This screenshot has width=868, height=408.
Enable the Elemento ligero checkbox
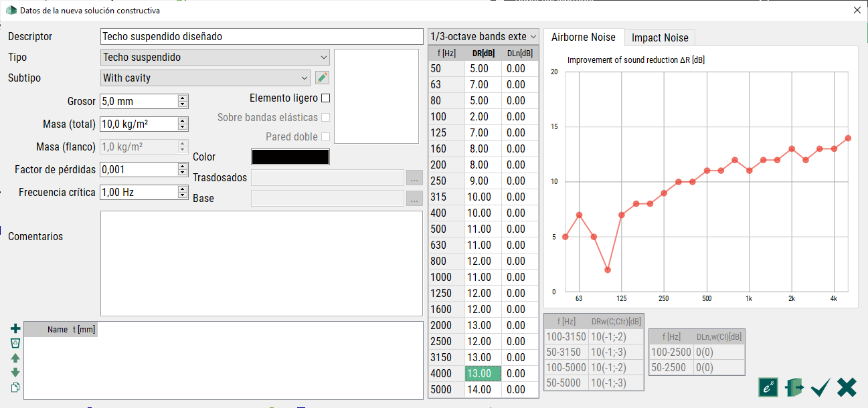326,98
